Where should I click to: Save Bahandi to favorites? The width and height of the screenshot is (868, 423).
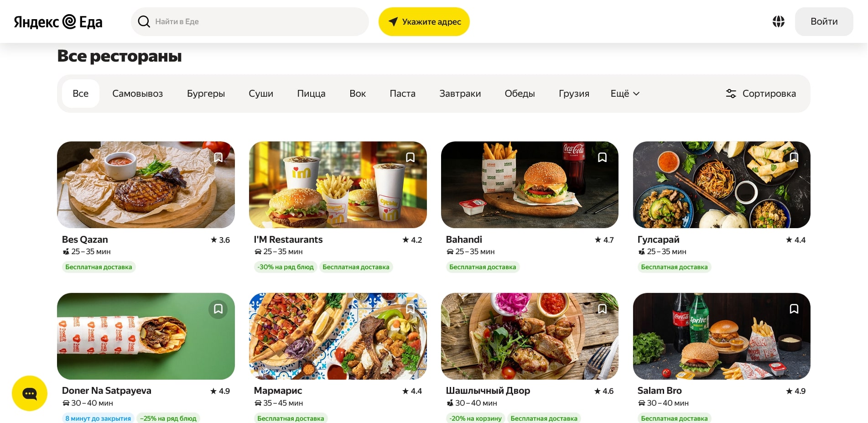(602, 157)
